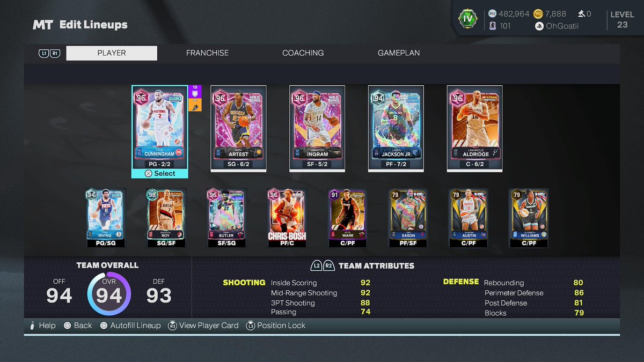Viewport: 644px width, 362px height.
Task: Open the COACHING tab
Action: click(303, 53)
